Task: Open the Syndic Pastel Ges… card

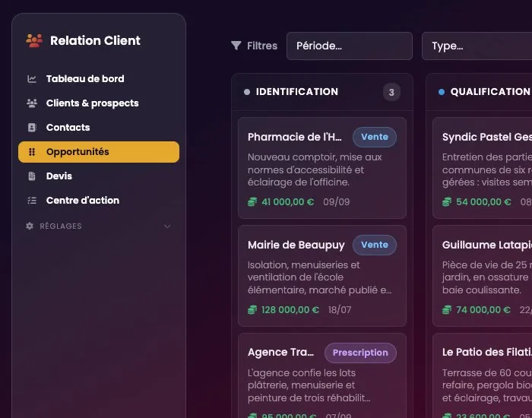Action: coord(483,168)
